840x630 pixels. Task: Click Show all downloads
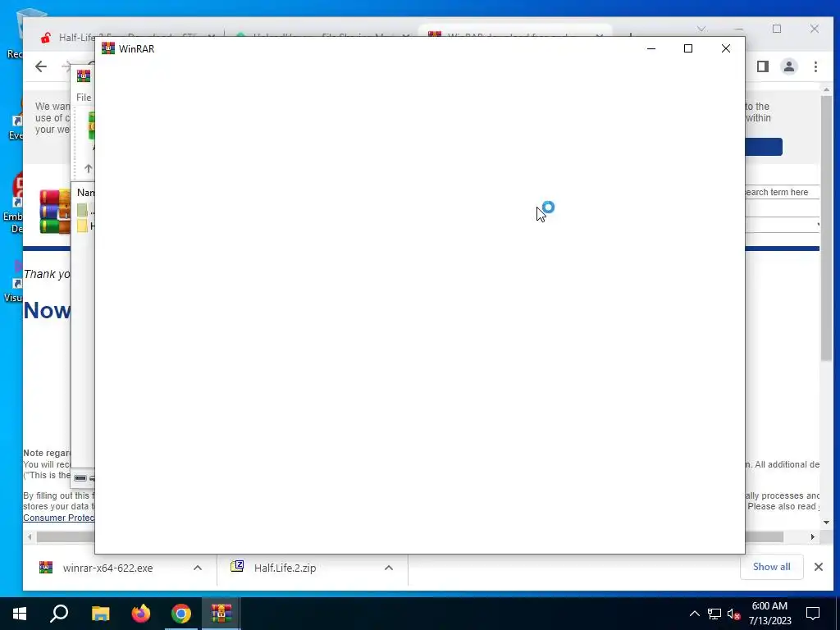coord(771,567)
